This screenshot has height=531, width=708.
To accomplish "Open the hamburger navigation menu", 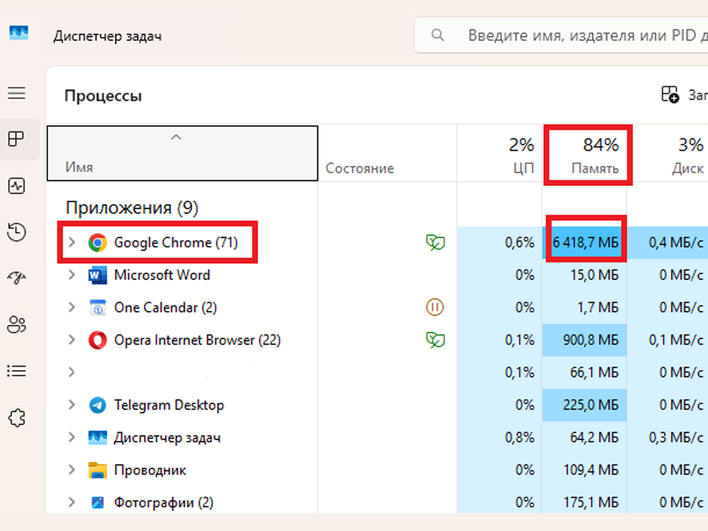I will point(17,93).
